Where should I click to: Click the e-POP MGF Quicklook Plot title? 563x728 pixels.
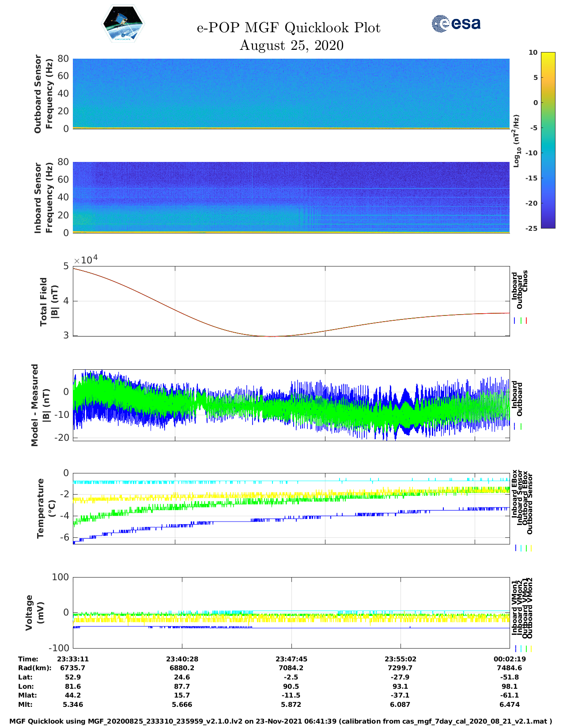pyautogui.click(x=288, y=28)
